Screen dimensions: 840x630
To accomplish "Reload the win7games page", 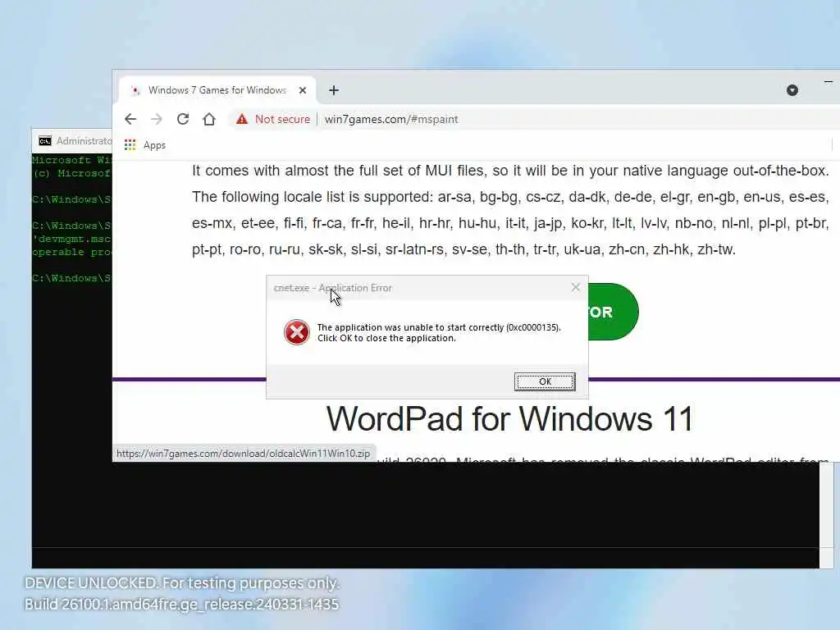I will [183, 119].
